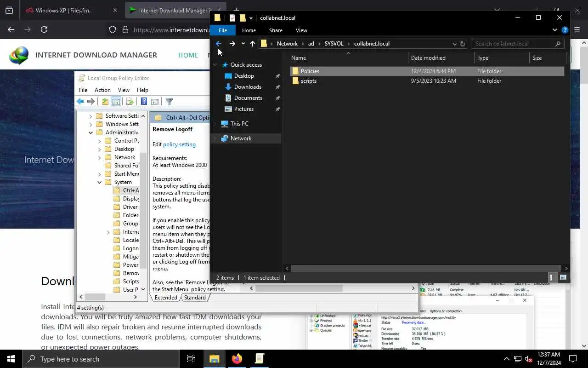Open the Share ribbon tab in Explorer
The width and height of the screenshot is (588, 368).
[x=276, y=30]
